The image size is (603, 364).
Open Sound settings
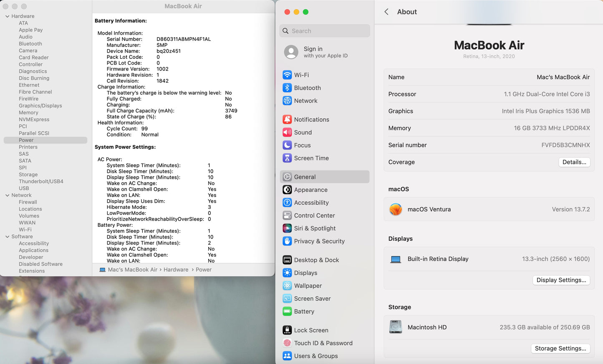click(x=303, y=132)
